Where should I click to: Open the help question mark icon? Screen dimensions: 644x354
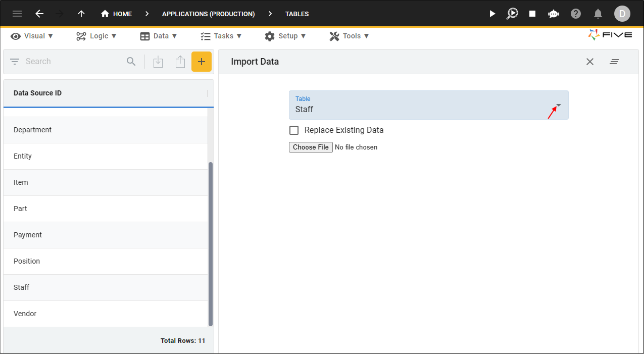point(576,14)
